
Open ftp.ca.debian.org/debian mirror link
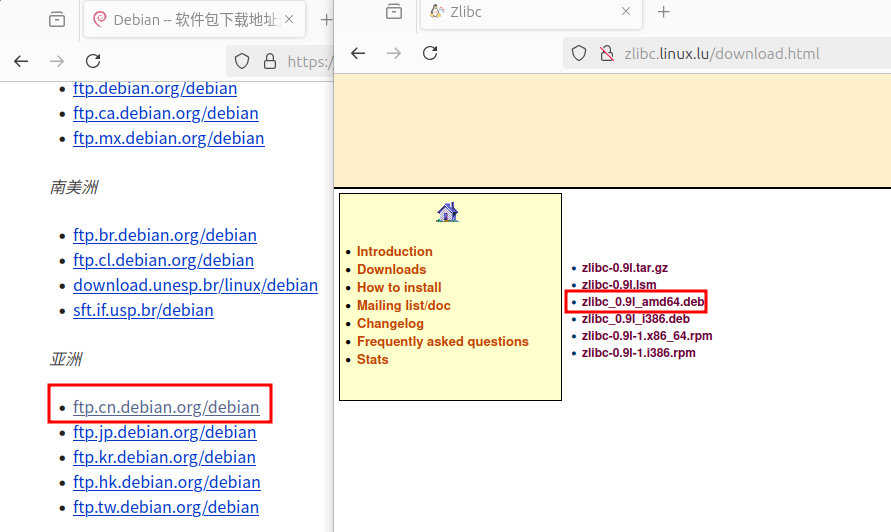click(166, 114)
